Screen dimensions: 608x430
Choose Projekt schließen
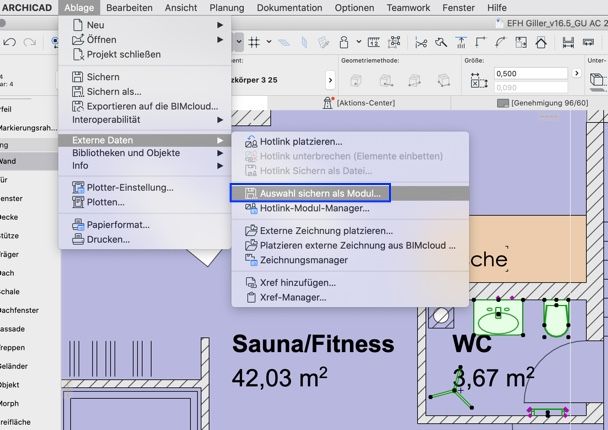(123, 54)
